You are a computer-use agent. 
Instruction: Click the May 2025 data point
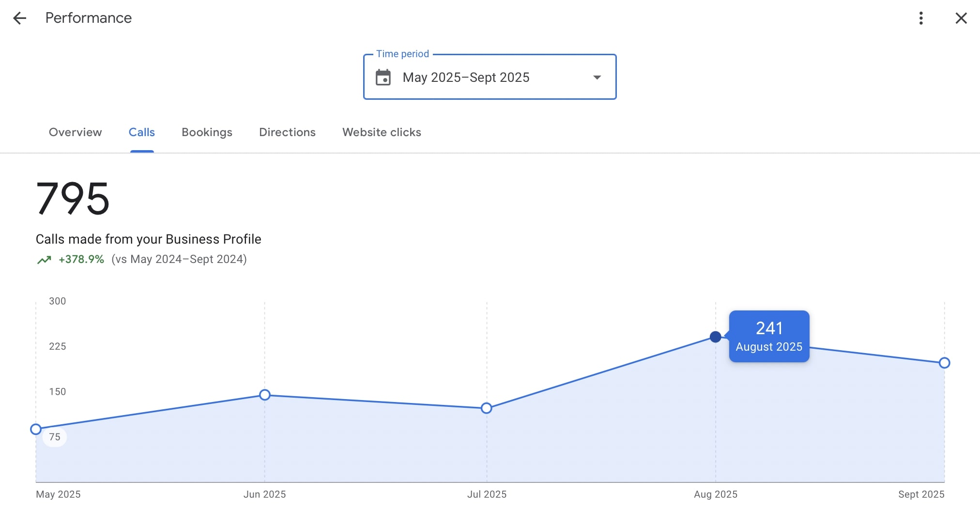click(x=36, y=429)
